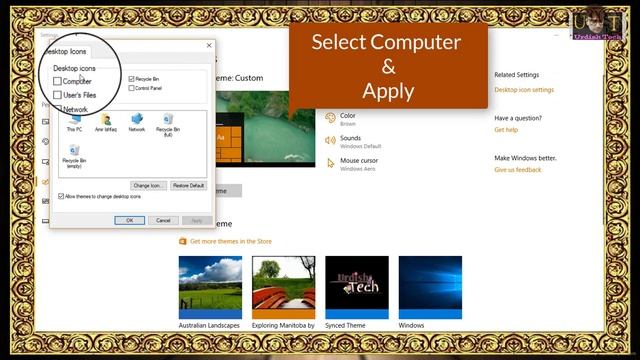Click the Store bag icon beside Get more themes
The image size is (640, 360).
coord(182,241)
